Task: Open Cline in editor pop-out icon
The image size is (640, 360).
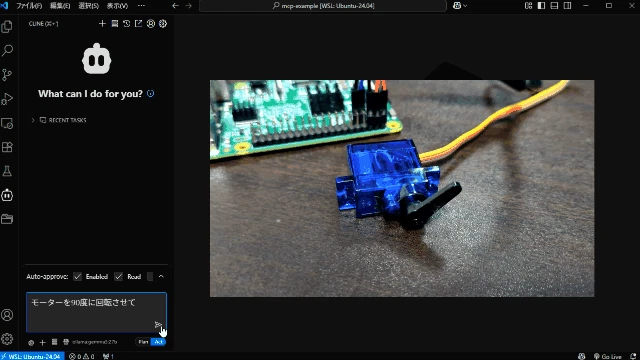Action: pos(138,24)
